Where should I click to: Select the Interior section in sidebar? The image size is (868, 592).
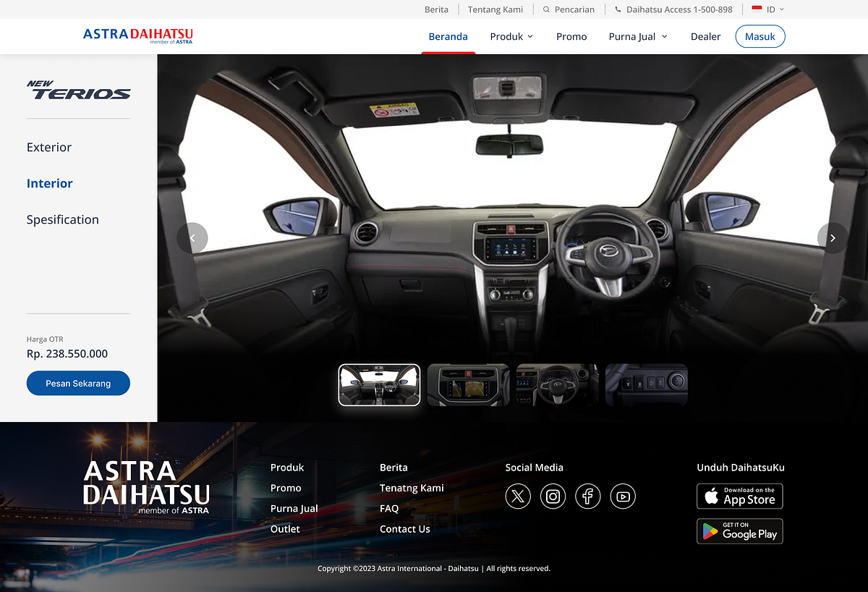pos(50,183)
